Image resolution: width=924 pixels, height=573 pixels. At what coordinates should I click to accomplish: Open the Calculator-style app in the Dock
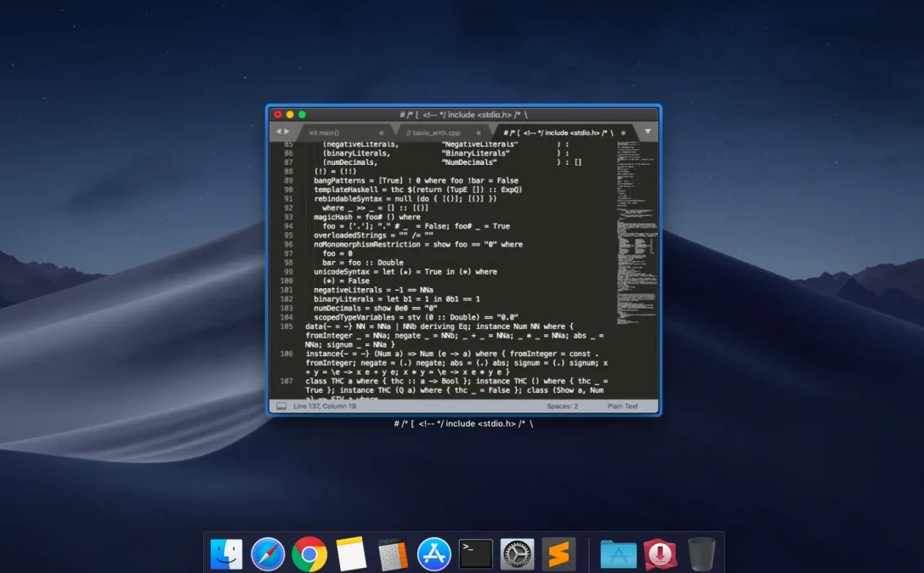point(393,553)
